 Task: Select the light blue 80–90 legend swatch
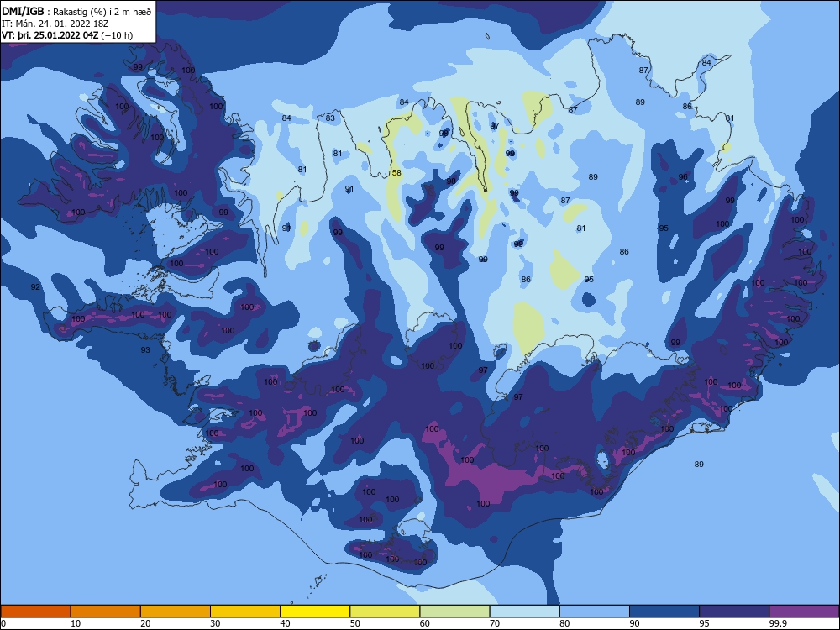click(x=595, y=612)
